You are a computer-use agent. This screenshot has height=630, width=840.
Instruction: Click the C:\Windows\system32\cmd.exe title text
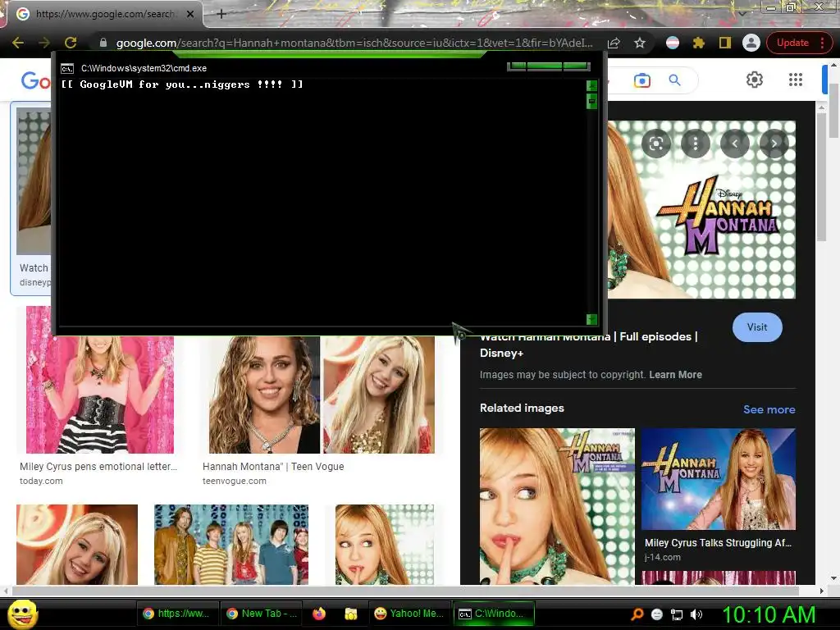coord(144,69)
